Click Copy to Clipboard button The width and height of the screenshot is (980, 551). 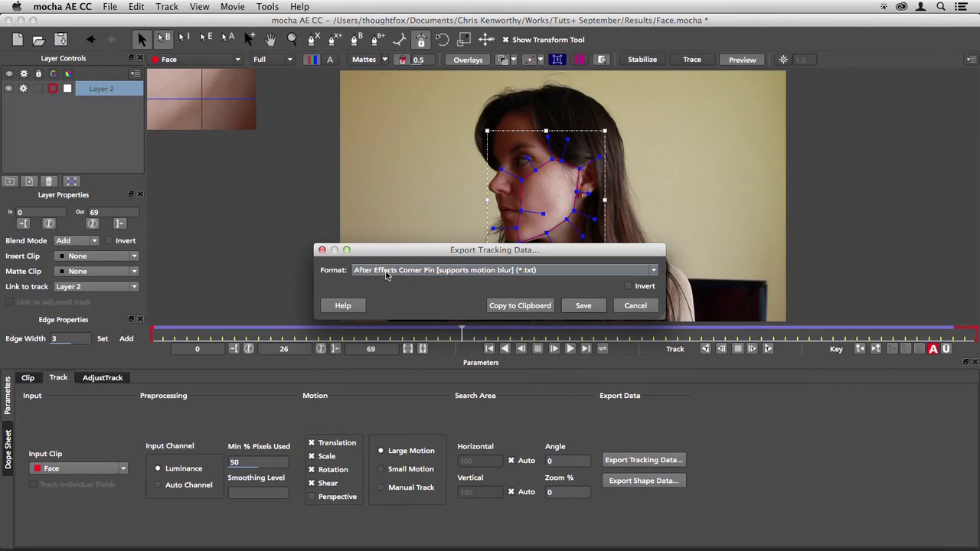[x=520, y=305]
